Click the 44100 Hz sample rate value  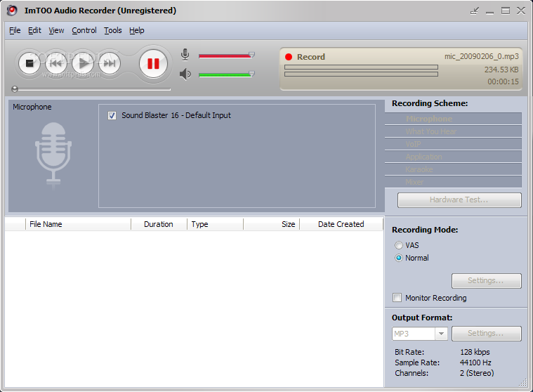click(475, 362)
